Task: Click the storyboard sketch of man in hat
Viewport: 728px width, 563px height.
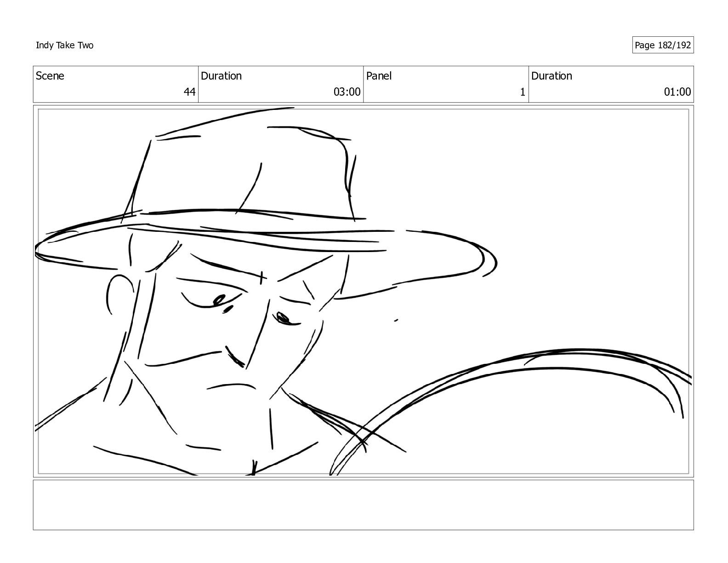Action: coord(363,291)
